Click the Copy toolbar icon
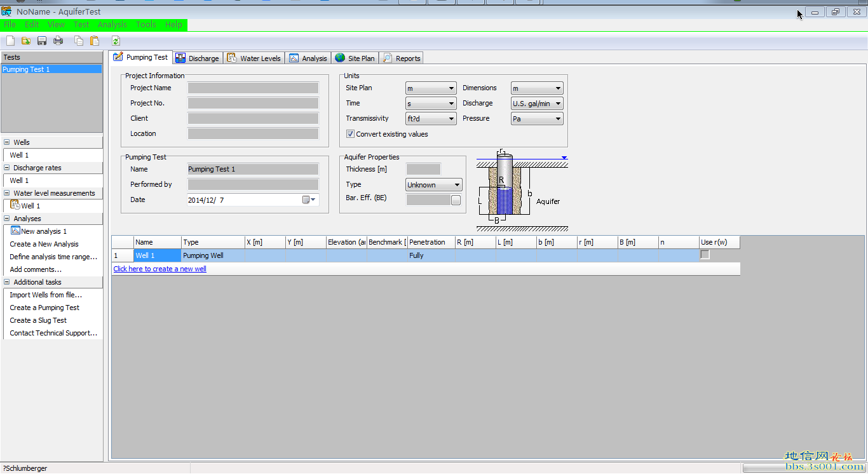 coord(79,41)
